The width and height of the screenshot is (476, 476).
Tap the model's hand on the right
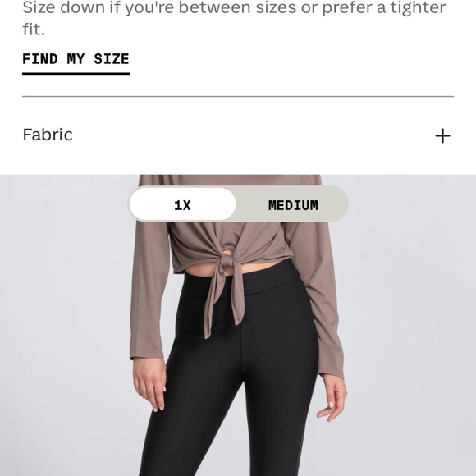332,398
